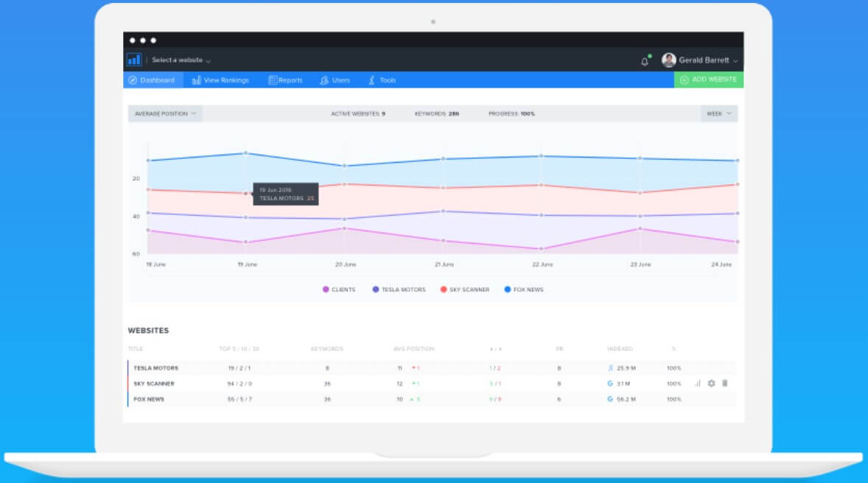Click the indexed icon in Tesla Motors row

[x=610, y=368]
